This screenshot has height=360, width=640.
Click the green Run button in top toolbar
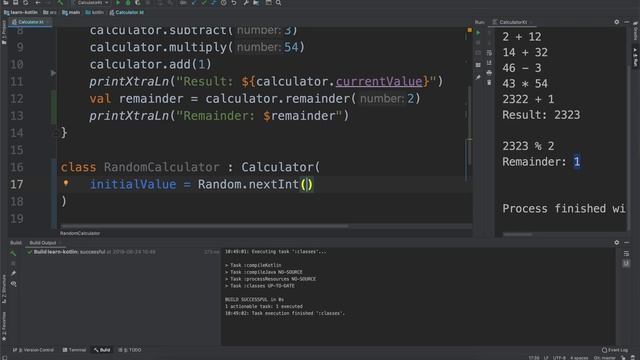click(x=118, y=3)
